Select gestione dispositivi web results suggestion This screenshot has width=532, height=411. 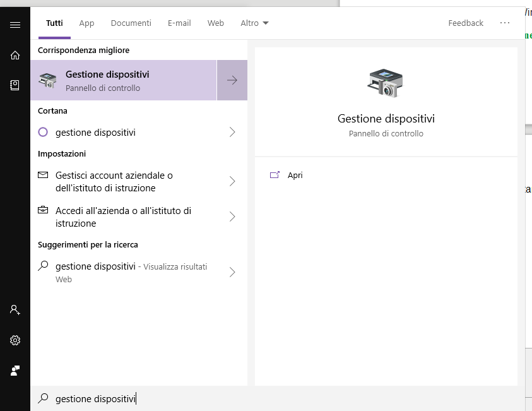coord(139,272)
